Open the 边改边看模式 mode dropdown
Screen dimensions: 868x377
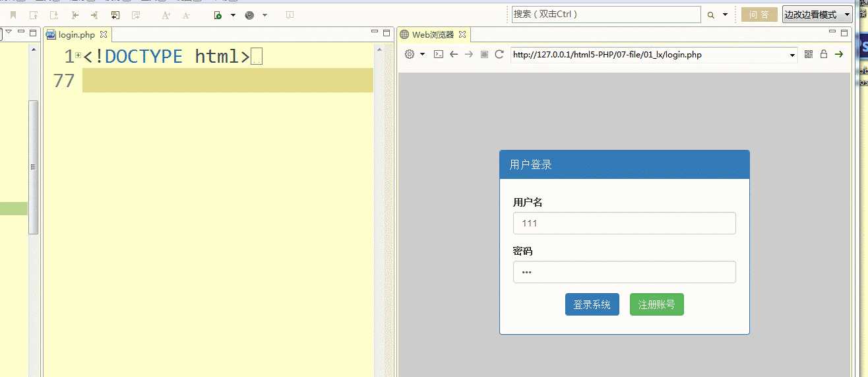817,15
